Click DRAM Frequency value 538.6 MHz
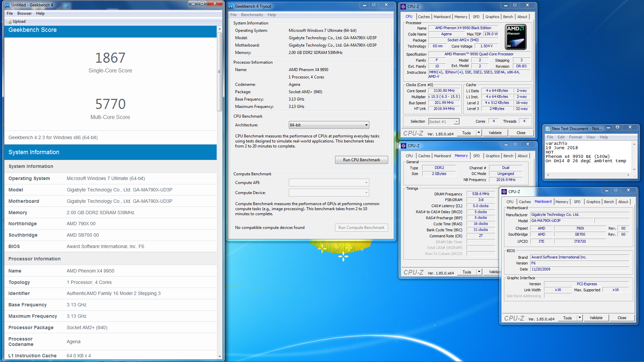 481,194
